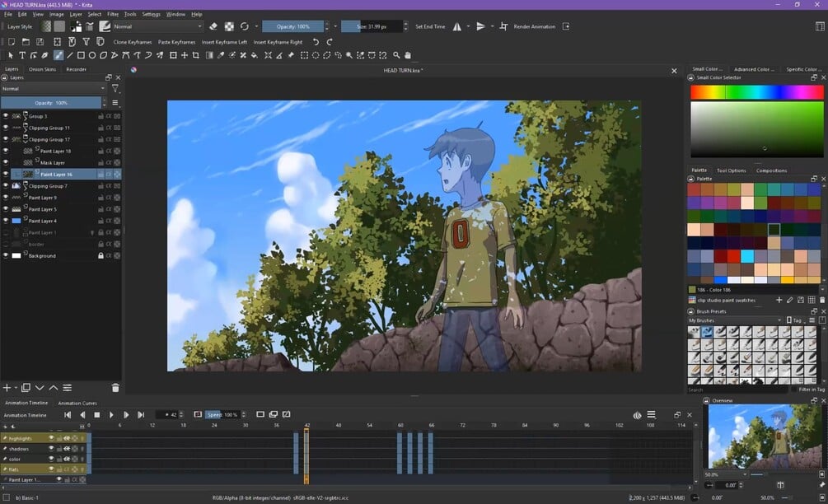The image size is (828, 504).
Task: Toggle the Eraser mode icon
Action: pos(213,26)
